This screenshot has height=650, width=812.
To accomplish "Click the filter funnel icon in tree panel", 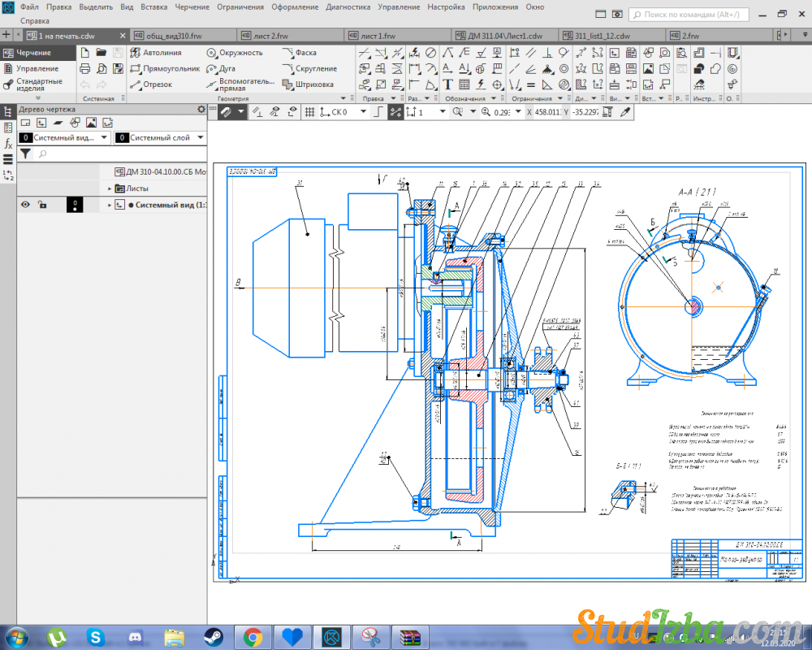I will click(x=25, y=154).
